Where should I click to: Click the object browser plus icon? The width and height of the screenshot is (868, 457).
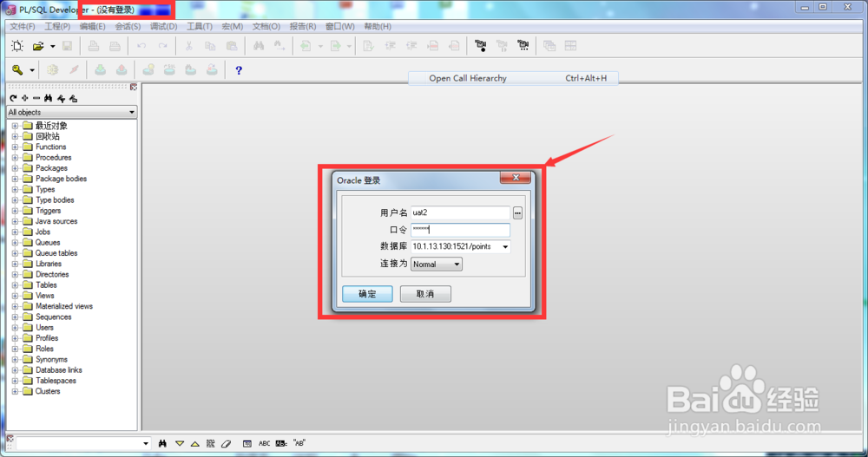(x=25, y=99)
